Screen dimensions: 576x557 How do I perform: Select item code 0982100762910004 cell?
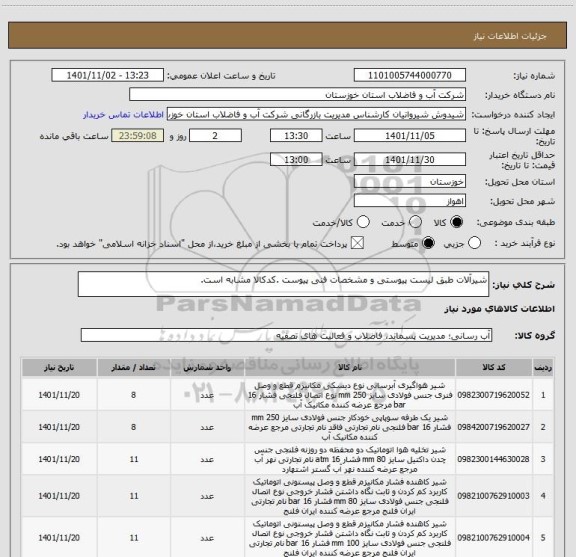coord(494,538)
